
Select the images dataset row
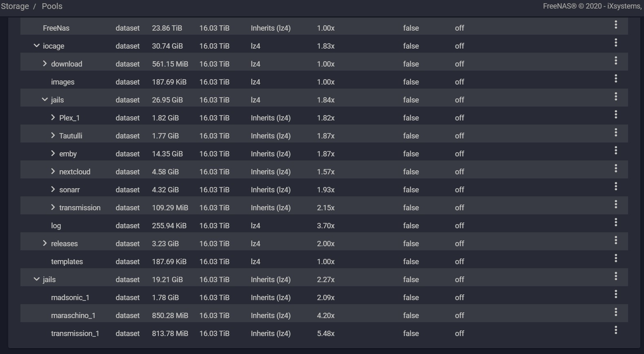point(62,82)
